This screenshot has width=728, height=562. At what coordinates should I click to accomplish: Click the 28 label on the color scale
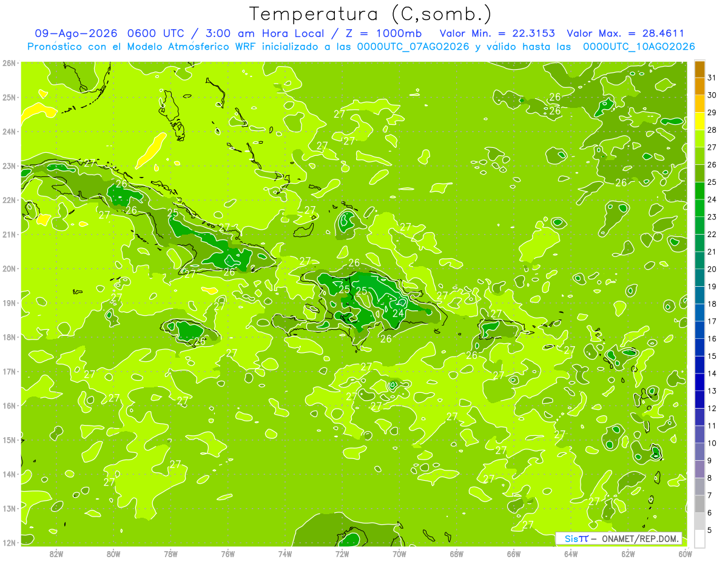point(712,130)
